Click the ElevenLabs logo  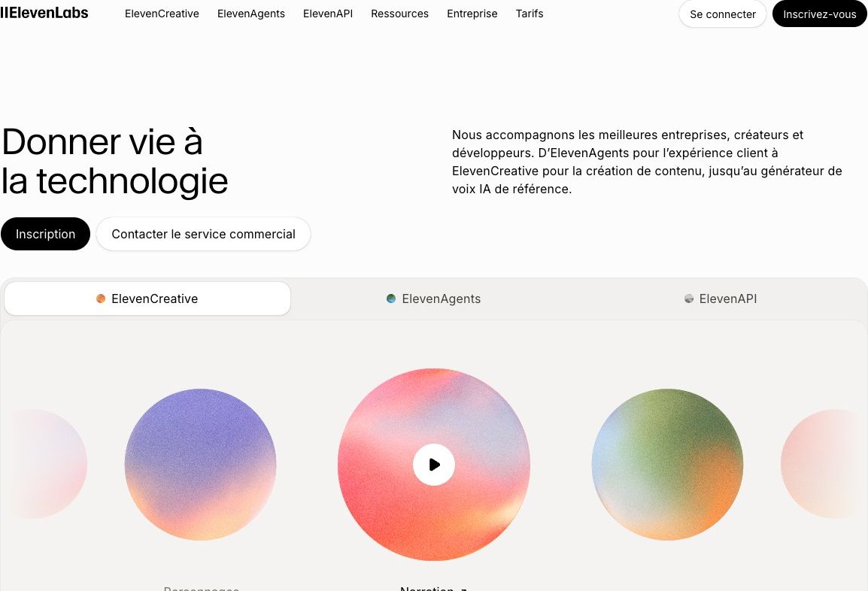coord(44,13)
